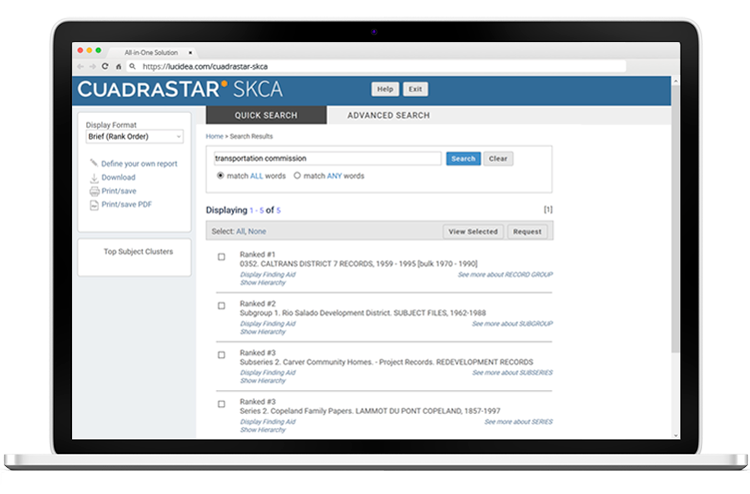Check the box for Rio Salado Subgroup result

tap(221, 306)
